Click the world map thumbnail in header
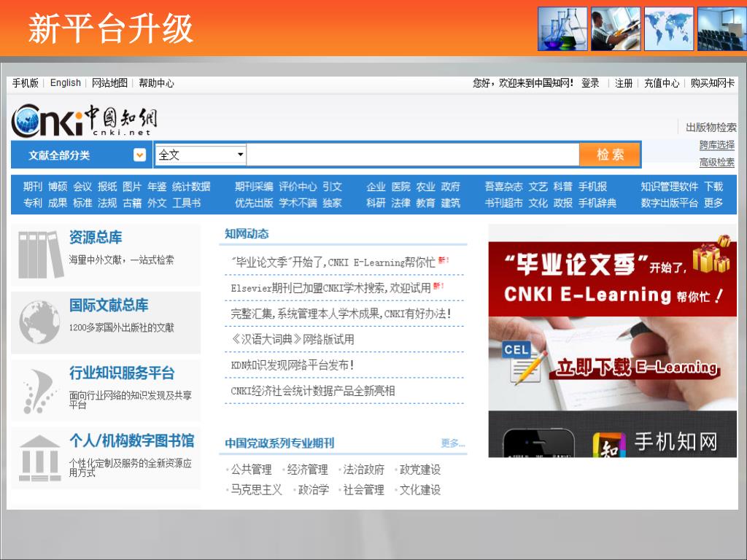This screenshot has width=747, height=560. tap(669, 28)
